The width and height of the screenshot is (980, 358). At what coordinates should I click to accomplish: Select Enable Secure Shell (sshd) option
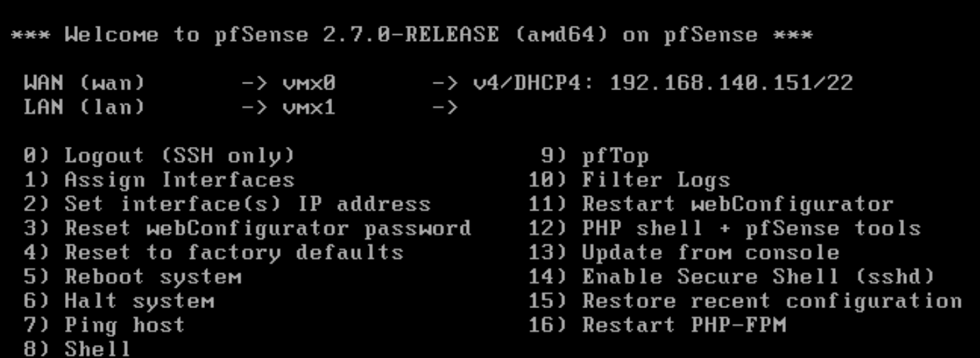(x=731, y=277)
